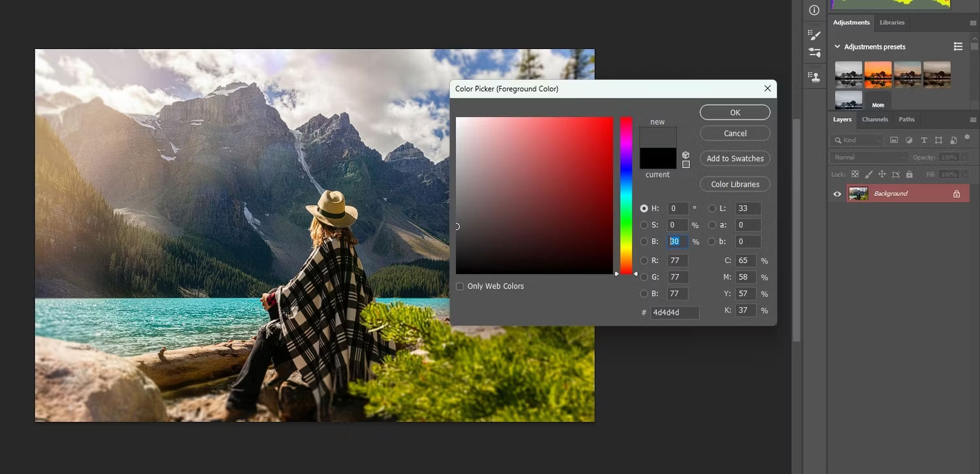Select the R red radio button
This screenshot has width=980, height=474.
(x=644, y=260)
